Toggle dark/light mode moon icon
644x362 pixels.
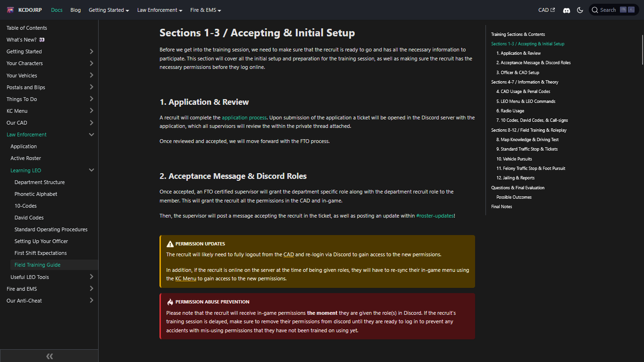pyautogui.click(x=580, y=10)
